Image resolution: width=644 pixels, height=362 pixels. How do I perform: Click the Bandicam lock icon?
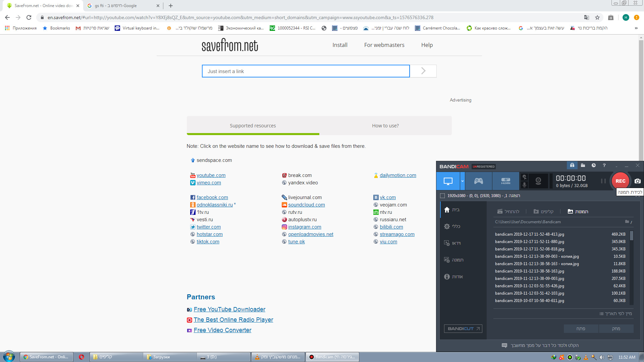pyautogui.click(x=572, y=165)
